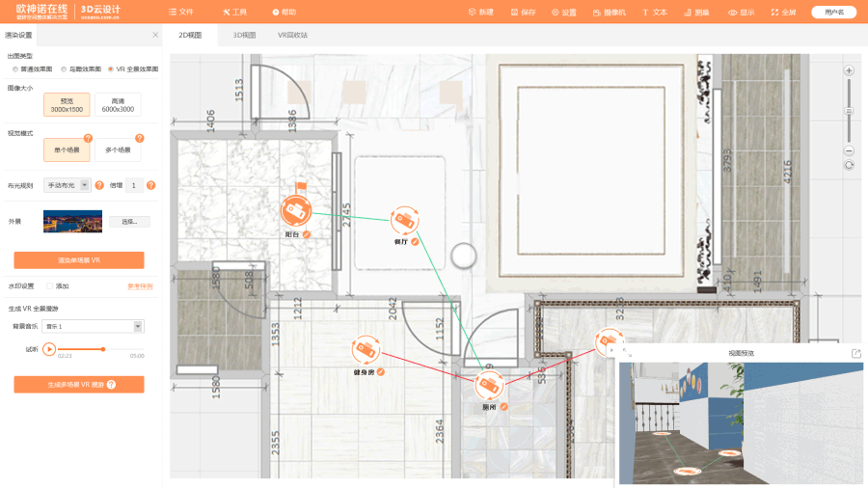Edit the 餐厅 scene name pencil icon
Viewport: 868px width, 488px height.
(x=415, y=242)
